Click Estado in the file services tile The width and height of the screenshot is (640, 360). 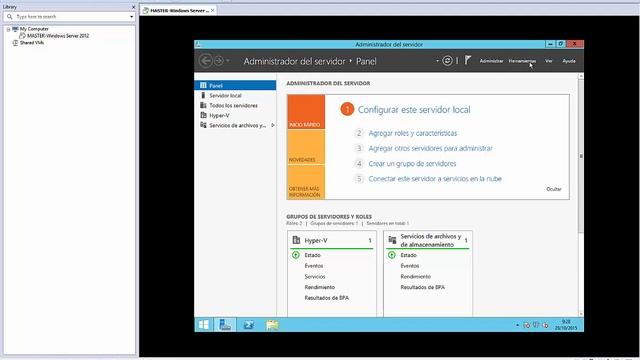(408, 255)
